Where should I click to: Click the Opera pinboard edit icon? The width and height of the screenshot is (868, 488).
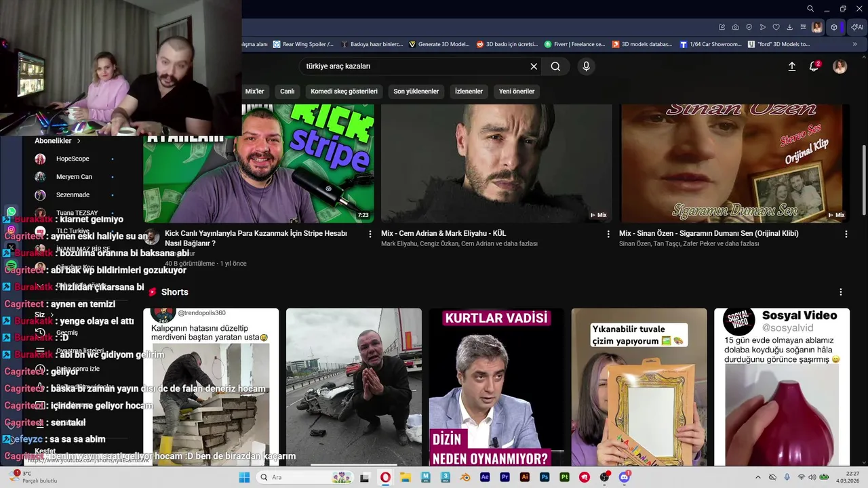[722, 27]
